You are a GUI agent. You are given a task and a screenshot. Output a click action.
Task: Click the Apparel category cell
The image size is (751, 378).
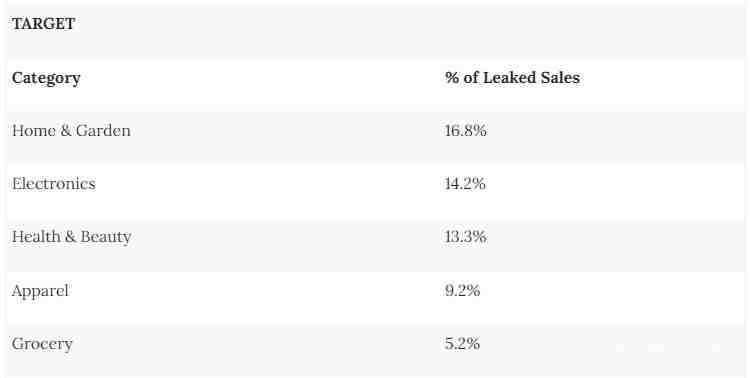coord(40,290)
